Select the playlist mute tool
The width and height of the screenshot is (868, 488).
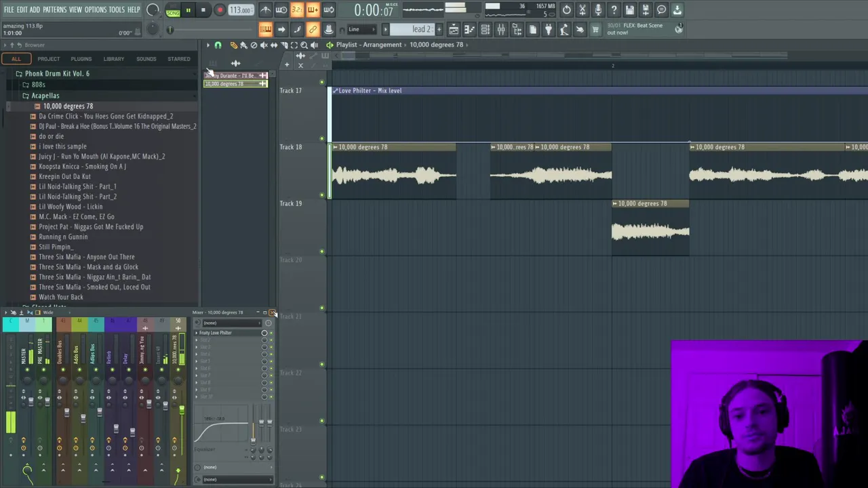[264, 45]
